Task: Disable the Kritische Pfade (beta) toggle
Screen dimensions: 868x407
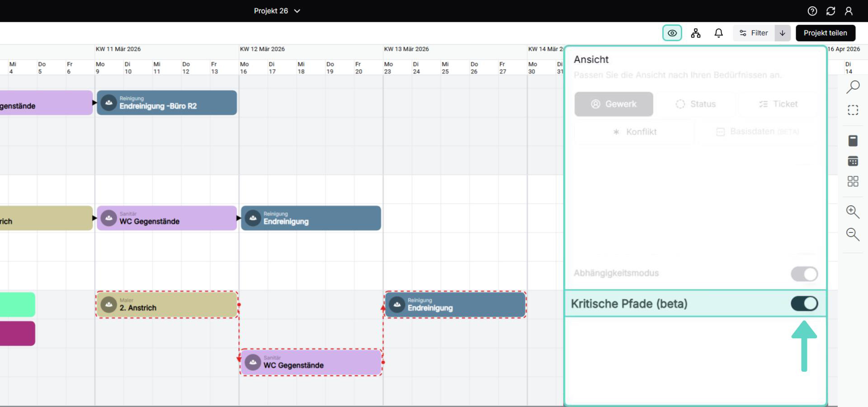Action: tap(804, 303)
